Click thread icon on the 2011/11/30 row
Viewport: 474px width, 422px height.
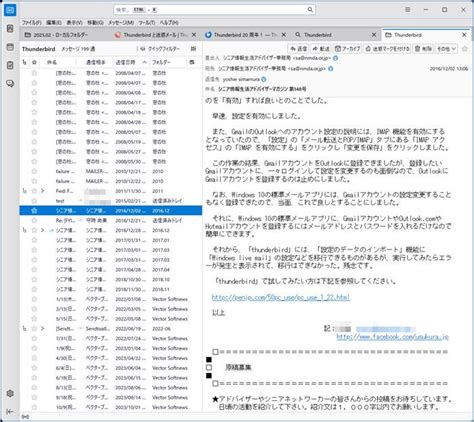(x=25, y=191)
